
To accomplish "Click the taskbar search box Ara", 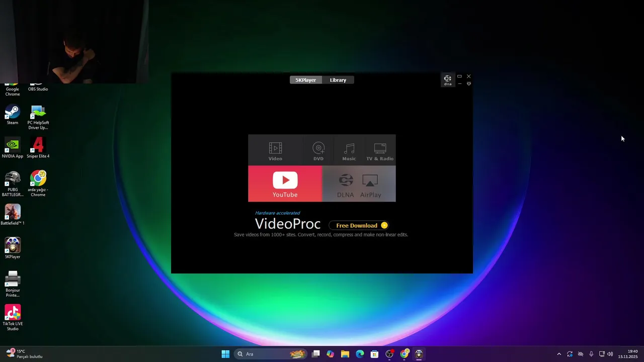I will 271,354.
